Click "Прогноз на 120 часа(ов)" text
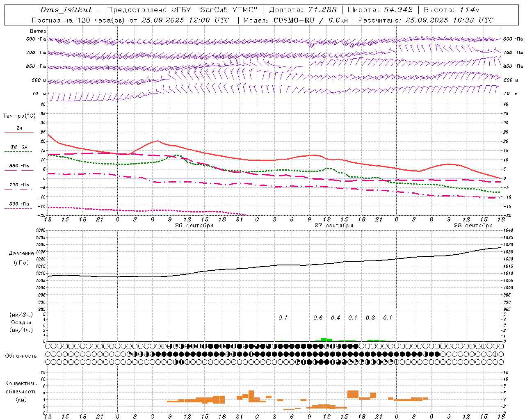 79,20
